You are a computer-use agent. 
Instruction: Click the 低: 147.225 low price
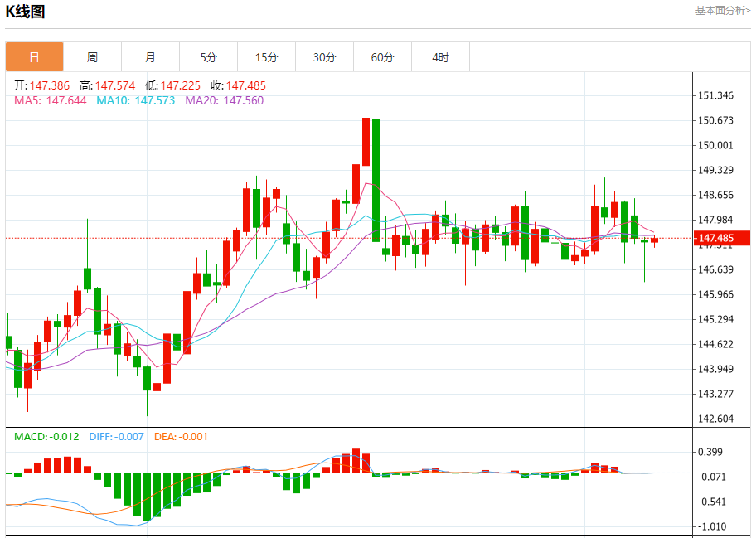coord(172,86)
